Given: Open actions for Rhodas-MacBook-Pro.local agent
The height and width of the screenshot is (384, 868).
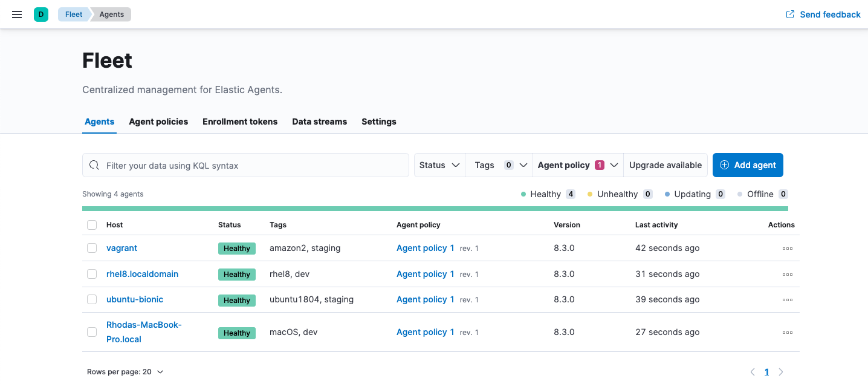Looking at the screenshot, I should point(787,332).
